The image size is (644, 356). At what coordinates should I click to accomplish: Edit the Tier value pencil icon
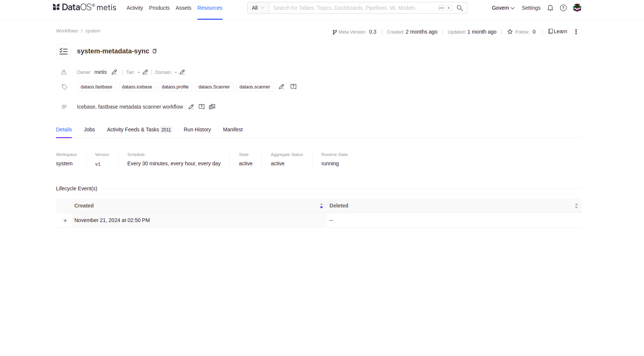click(145, 72)
